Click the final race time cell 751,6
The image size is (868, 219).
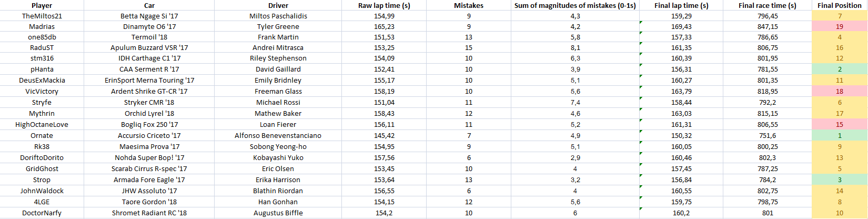[767, 135]
